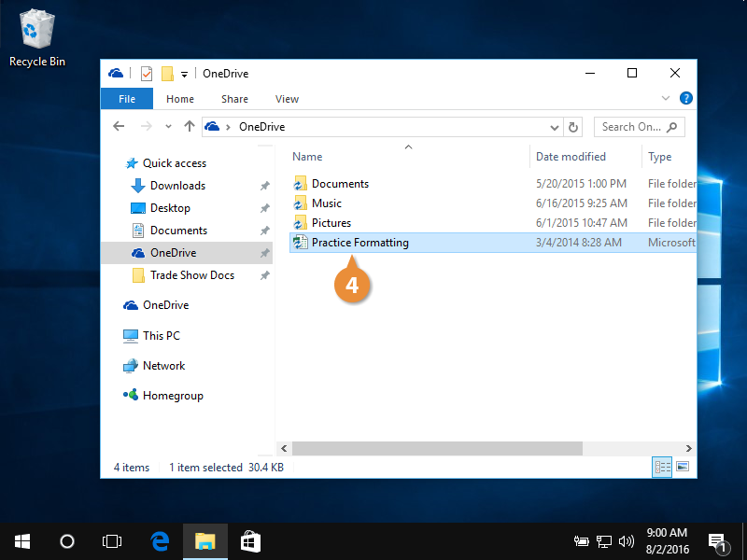Screen dimensions: 747x560
Task: Switch to large icons view button
Action: pos(683,467)
